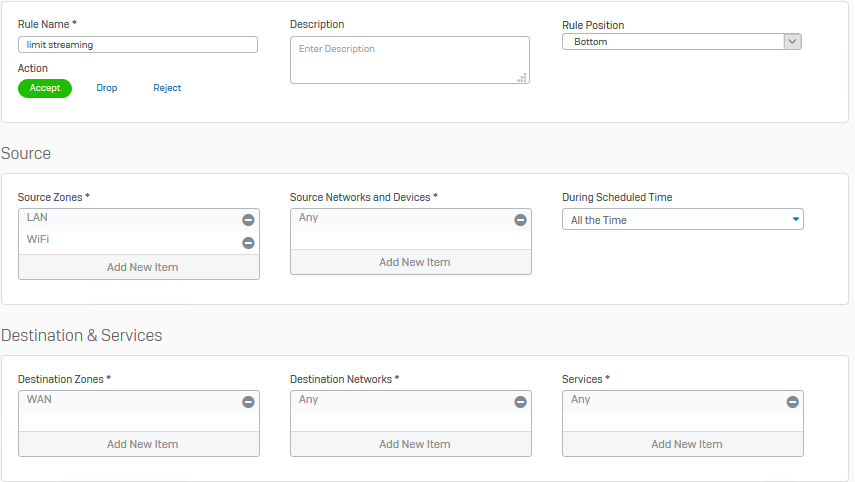The height and width of the screenshot is (482, 855).
Task: Click the Rule Name input field
Action: coord(138,45)
